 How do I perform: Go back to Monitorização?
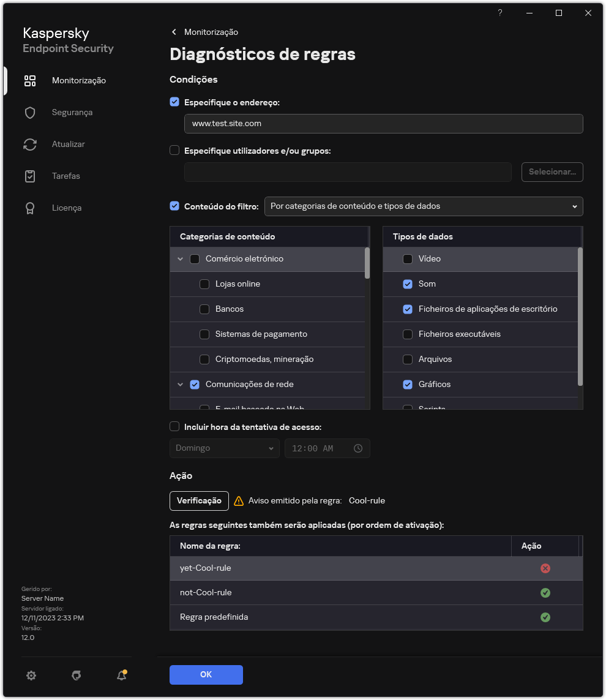pyautogui.click(x=207, y=32)
